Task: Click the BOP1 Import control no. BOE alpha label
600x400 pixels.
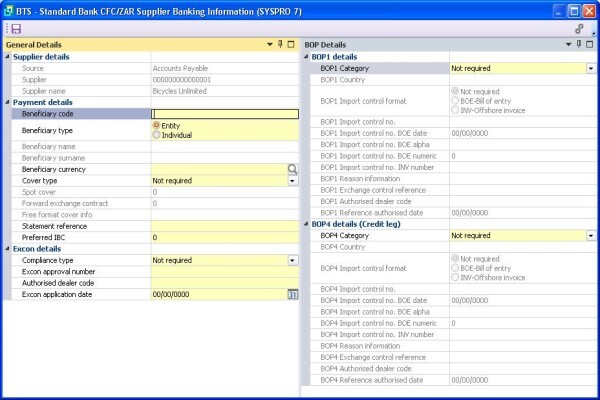Action: point(375,145)
